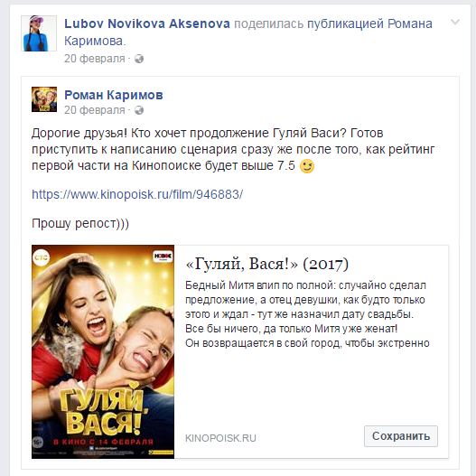Click the «Гуляй, Вася!» movie poster
The width and height of the screenshot is (476, 476).
point(103,351)
